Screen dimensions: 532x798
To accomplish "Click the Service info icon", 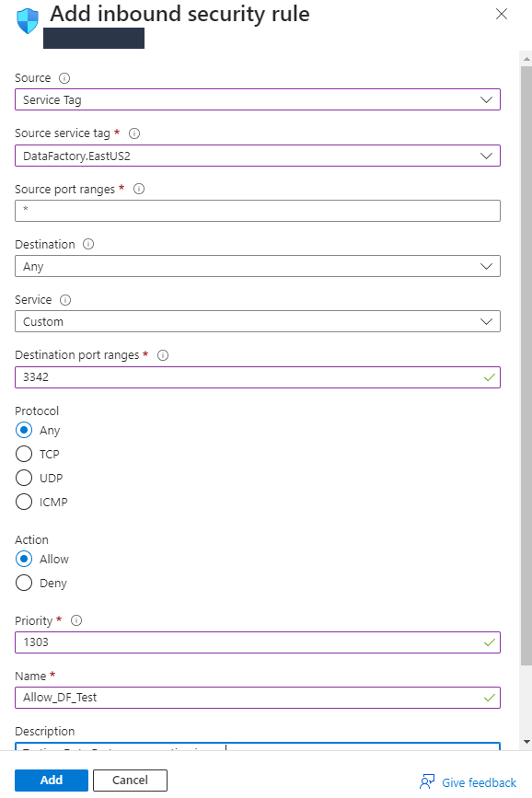I will coord(65,300).
